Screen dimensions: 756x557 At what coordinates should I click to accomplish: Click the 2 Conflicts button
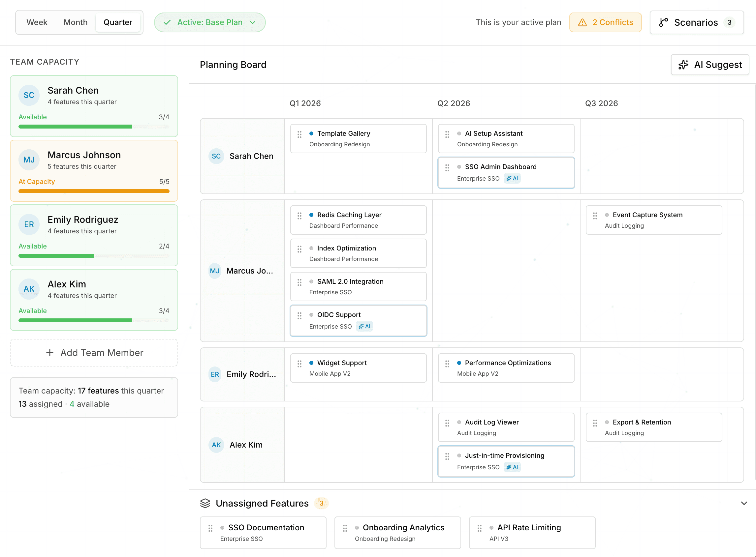pyautogui.click(x=605, y=23)
